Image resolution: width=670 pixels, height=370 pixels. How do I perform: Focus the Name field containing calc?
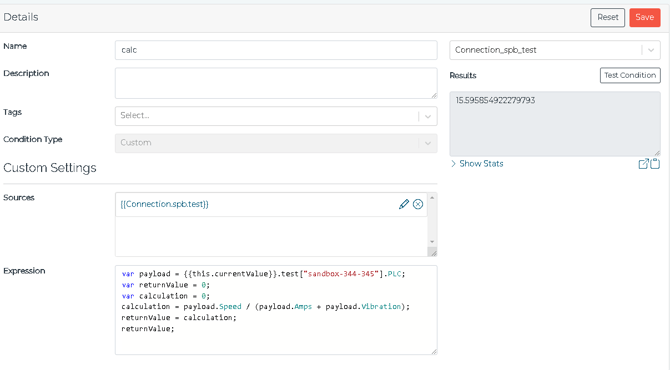(276, 50)
